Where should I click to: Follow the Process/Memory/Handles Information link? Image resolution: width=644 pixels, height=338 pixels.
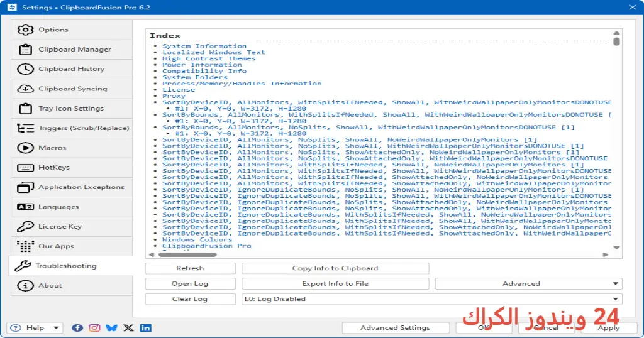242,84
